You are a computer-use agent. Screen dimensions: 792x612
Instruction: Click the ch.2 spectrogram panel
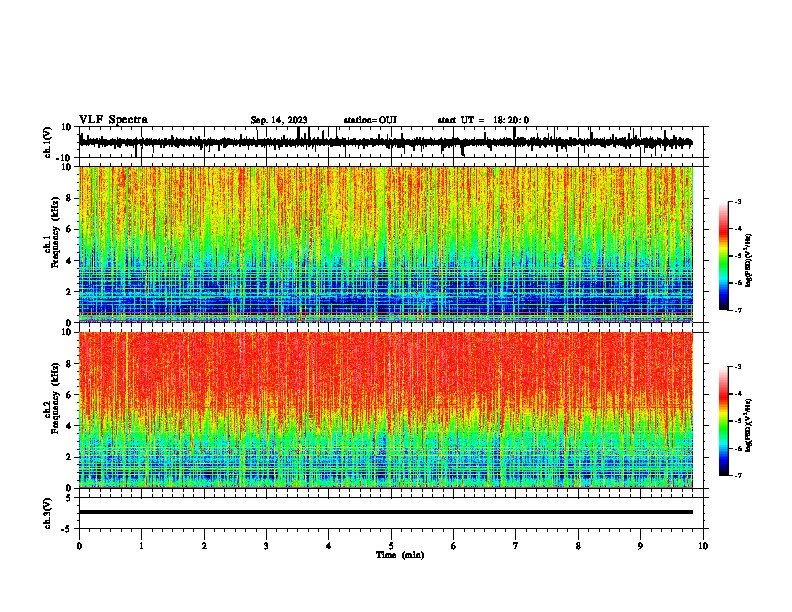(x=386, y=410)
